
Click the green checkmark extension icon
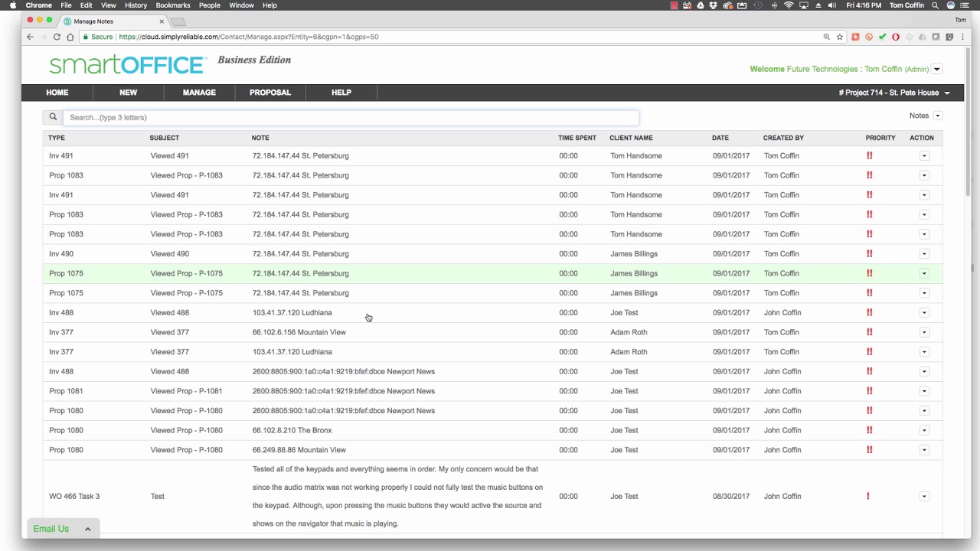point(882,37)
